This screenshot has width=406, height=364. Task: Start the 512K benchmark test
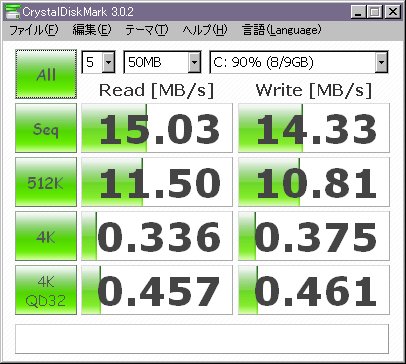pos(46,182)
